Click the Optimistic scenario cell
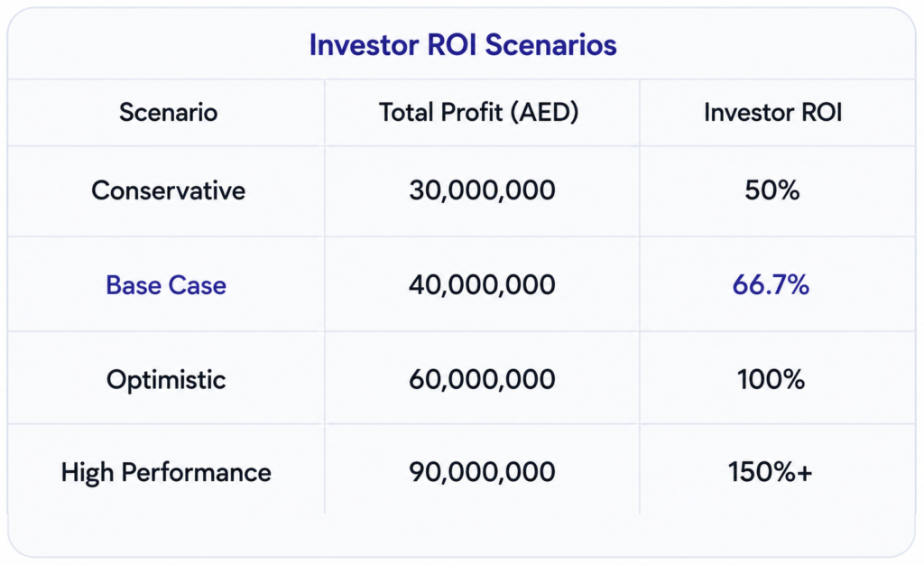The width and height of the screenshot is (924, 565). click(x=166, y=379)
